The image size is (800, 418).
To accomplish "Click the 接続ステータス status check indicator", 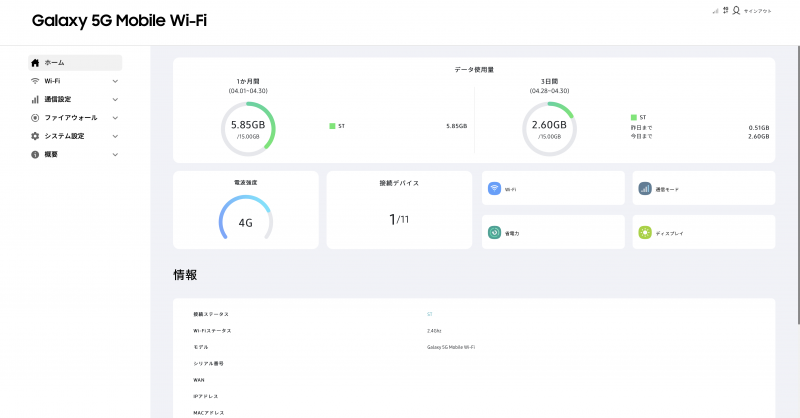I will (429, 314).
